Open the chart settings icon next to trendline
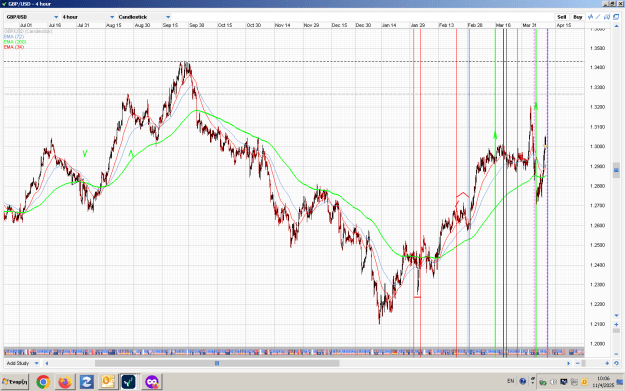Image resolution: width=625 pixels, height=391 pixels. pos(607,17)
